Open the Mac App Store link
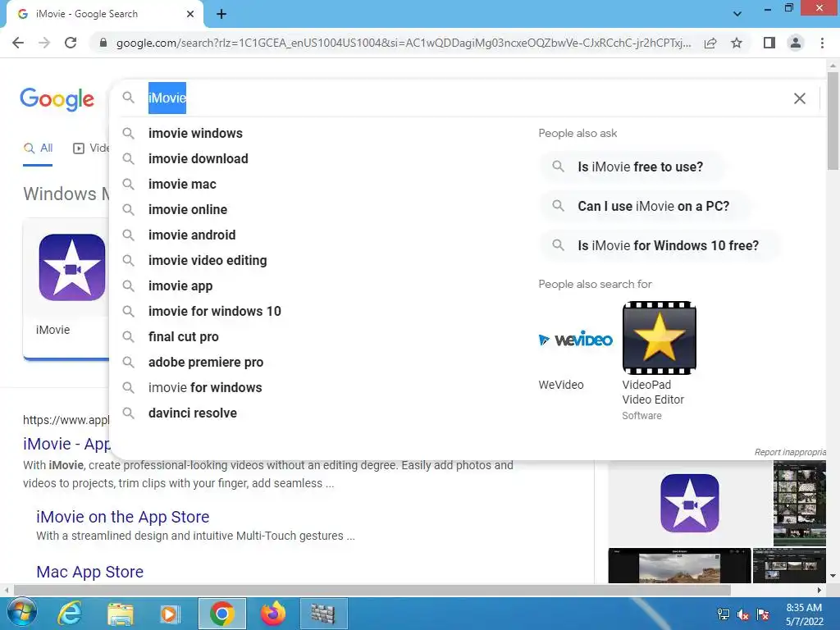This screenshot has height=630, width=840. click(90, 572)
